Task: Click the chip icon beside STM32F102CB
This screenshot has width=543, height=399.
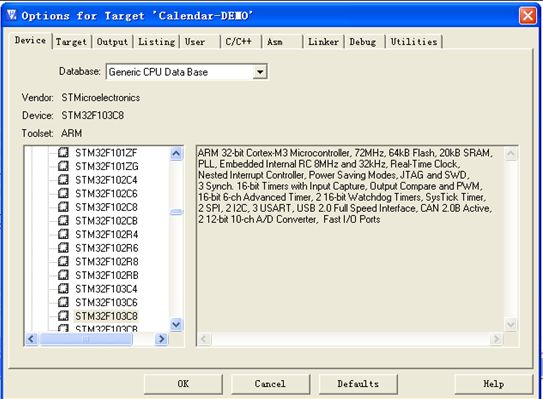Action: (x=63, y=220)
